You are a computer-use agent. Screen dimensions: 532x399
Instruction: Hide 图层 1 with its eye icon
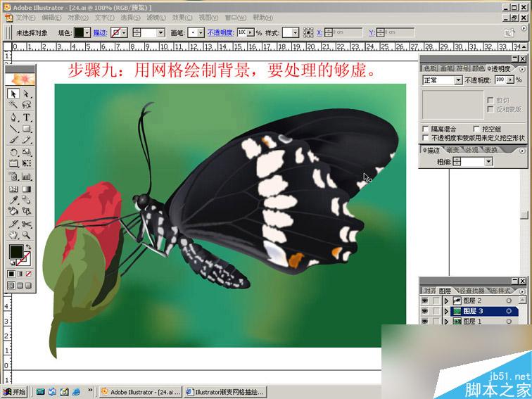coord(424,321)
